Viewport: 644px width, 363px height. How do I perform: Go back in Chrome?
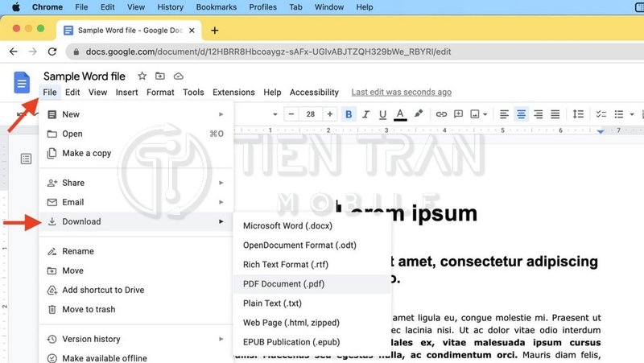click(x=14, y=52)
